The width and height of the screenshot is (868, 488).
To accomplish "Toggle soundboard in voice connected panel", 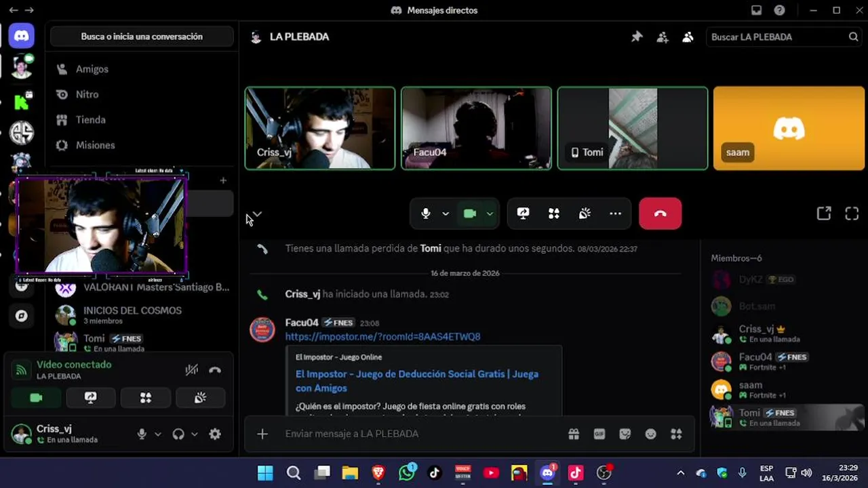I will pos(200,398).
